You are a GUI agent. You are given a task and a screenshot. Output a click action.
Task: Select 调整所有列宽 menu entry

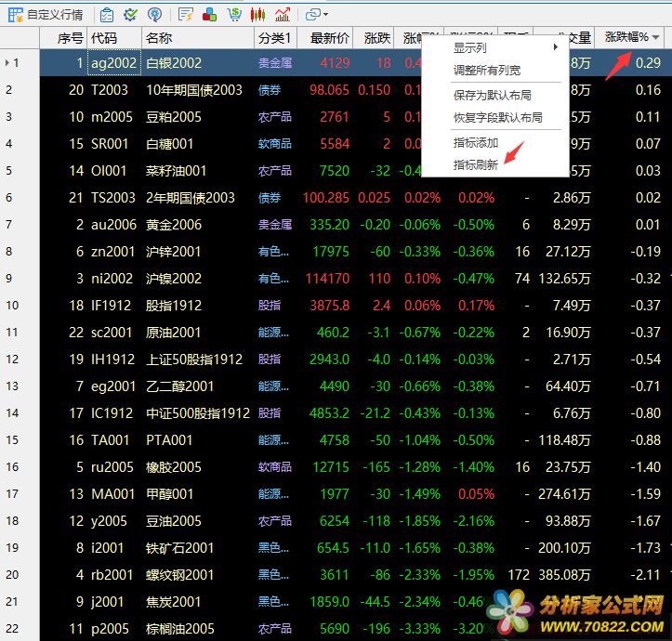(487, 70)
